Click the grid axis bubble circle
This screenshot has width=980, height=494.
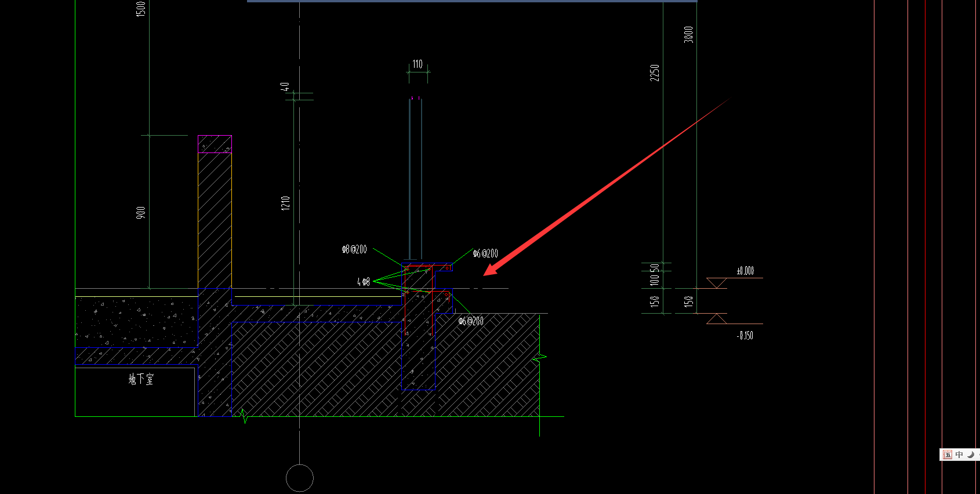(x=300, y=478)
